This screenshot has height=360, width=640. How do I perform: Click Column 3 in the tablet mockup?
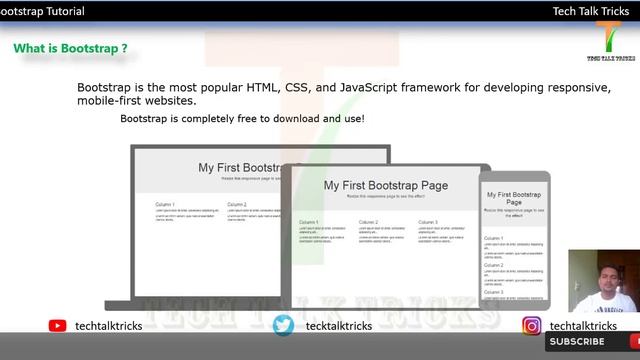pyautogui.click(x=428, y=222)
